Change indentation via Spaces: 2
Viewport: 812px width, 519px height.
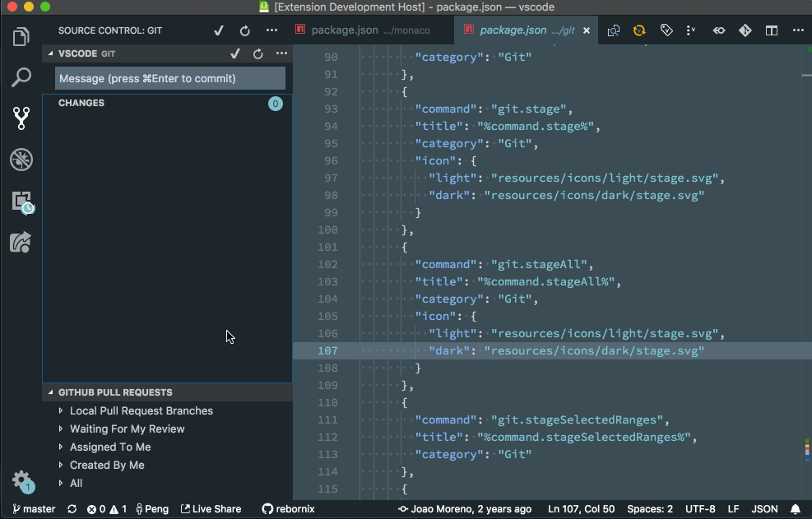[650, 509]
